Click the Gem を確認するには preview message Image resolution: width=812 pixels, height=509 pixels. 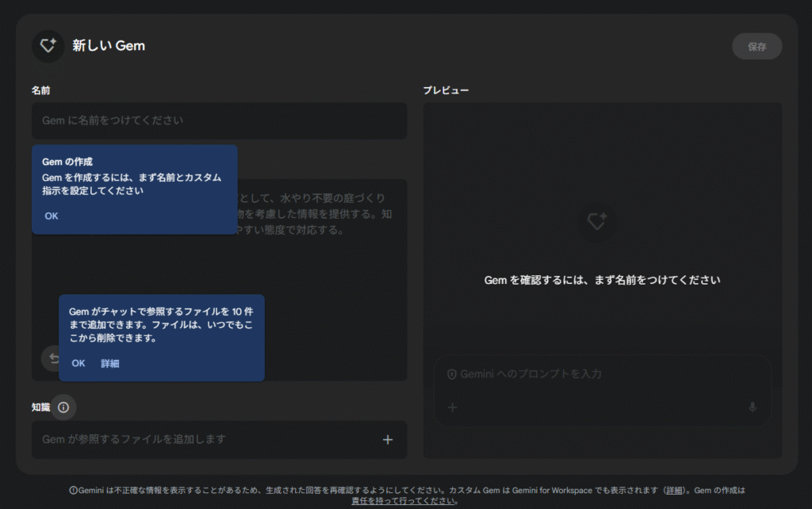(603, 280)
